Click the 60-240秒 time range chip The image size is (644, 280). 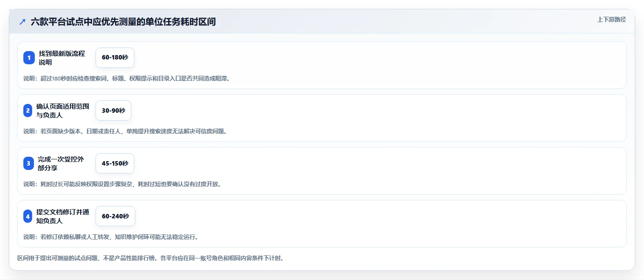pos(115,216)
